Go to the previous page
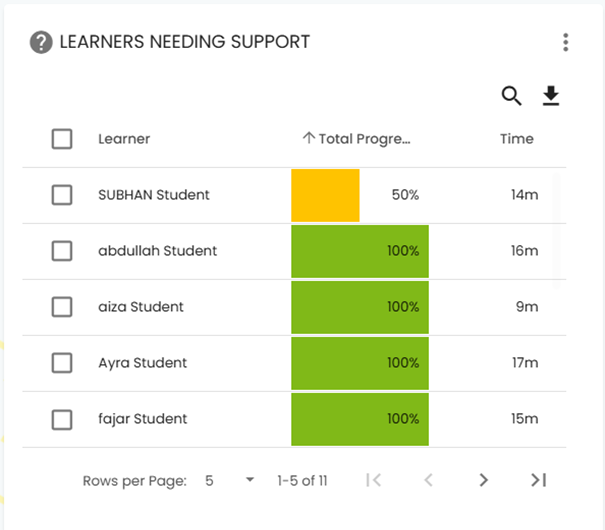Image resolution: width=605 pixels, height=530 pixels. coord(428,480)
